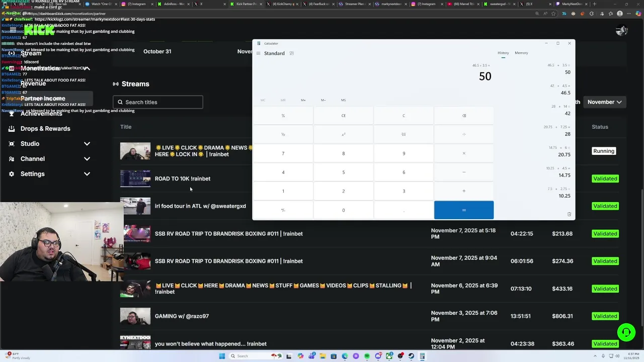
Task: Click the Running status badge
Action: [604, 151]
